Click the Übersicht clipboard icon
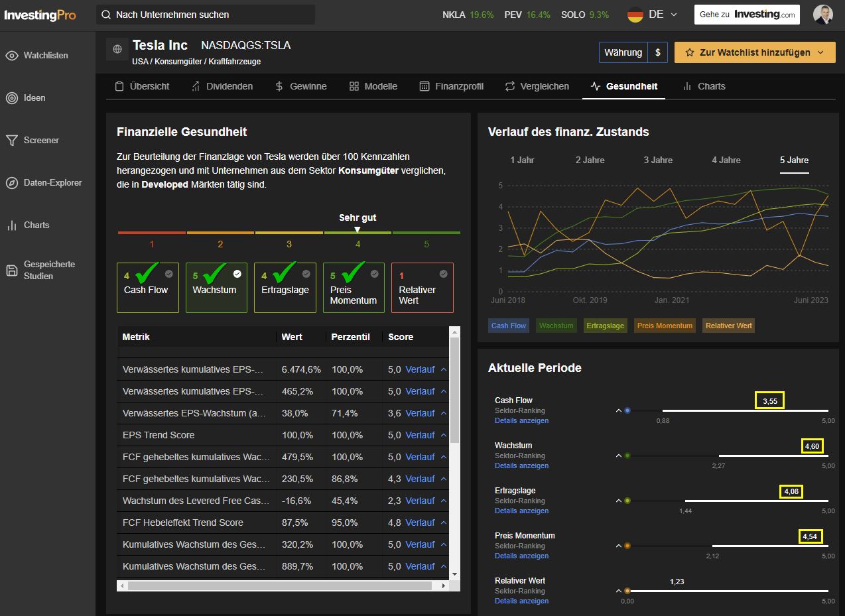The image size is (845, 616). point(119,86)
